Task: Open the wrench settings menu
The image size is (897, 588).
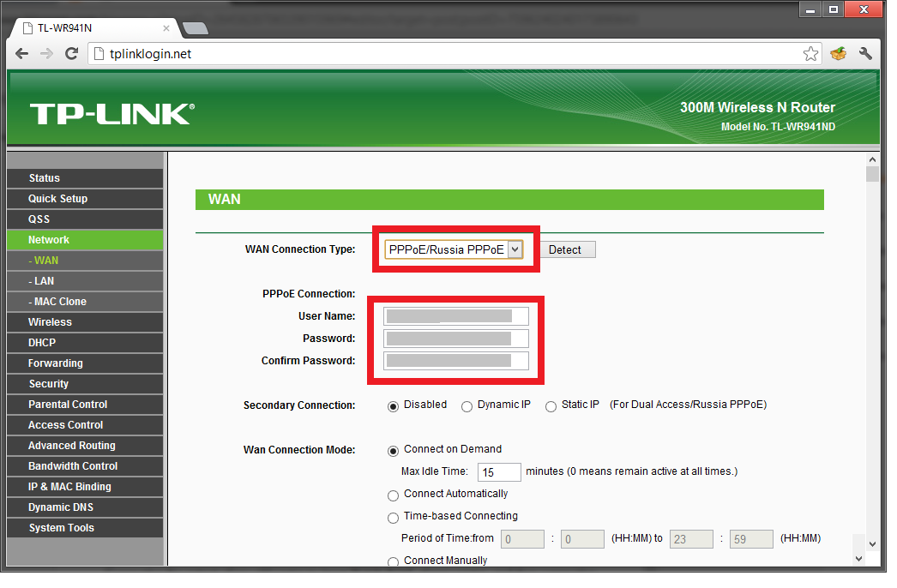Action: [865, 54]
